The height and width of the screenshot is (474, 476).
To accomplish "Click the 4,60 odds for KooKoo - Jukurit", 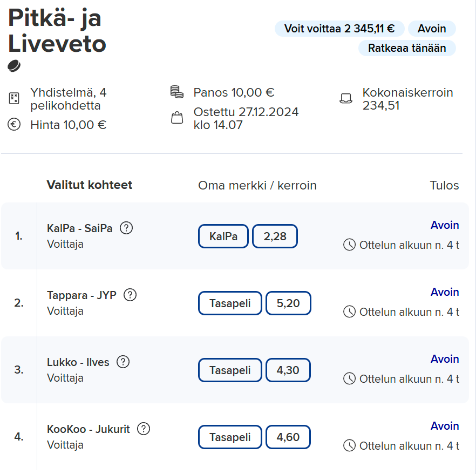I will [288, 437].
